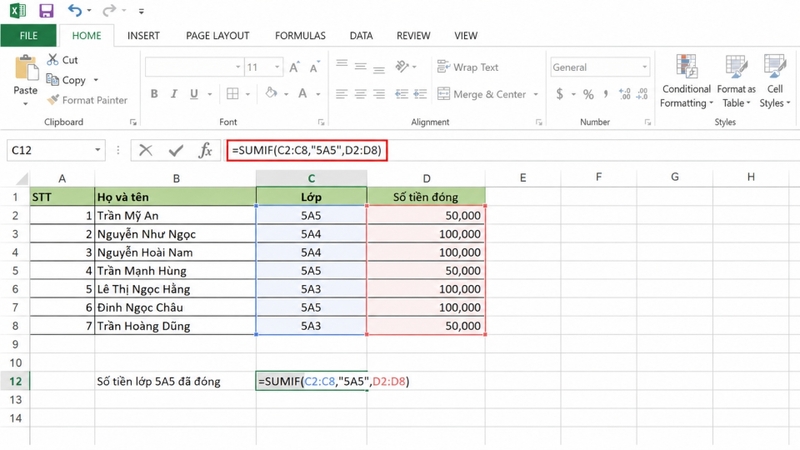Click Decrease Decimal icon
800x450 pixels.
click(x=642, y=94)
